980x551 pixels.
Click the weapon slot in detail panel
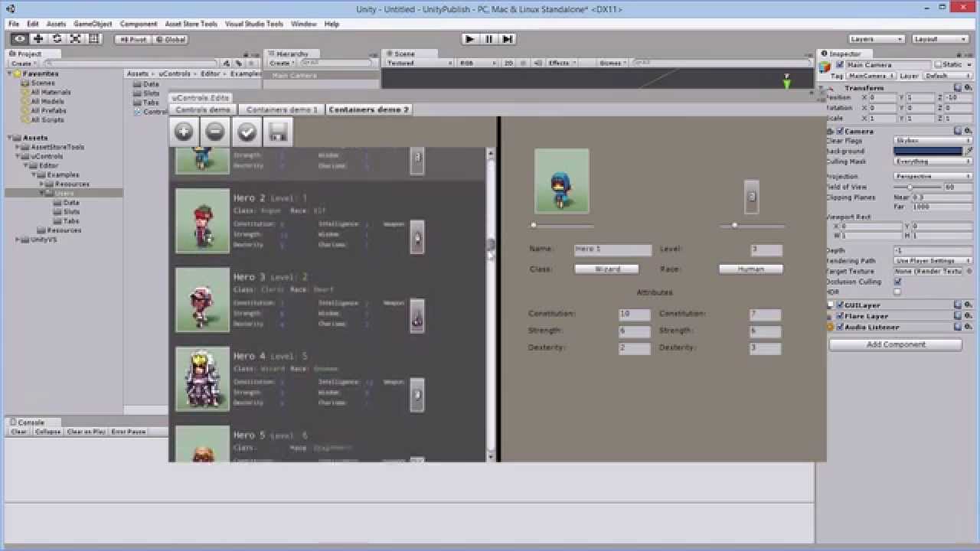752,197
